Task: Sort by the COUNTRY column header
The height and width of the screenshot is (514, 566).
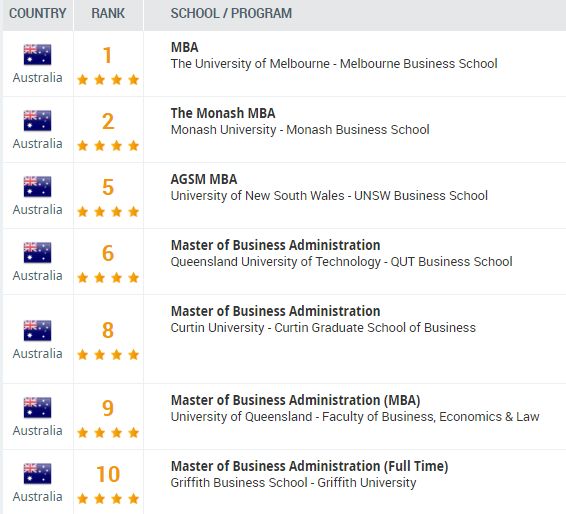Action: click(x=38, y=13)
